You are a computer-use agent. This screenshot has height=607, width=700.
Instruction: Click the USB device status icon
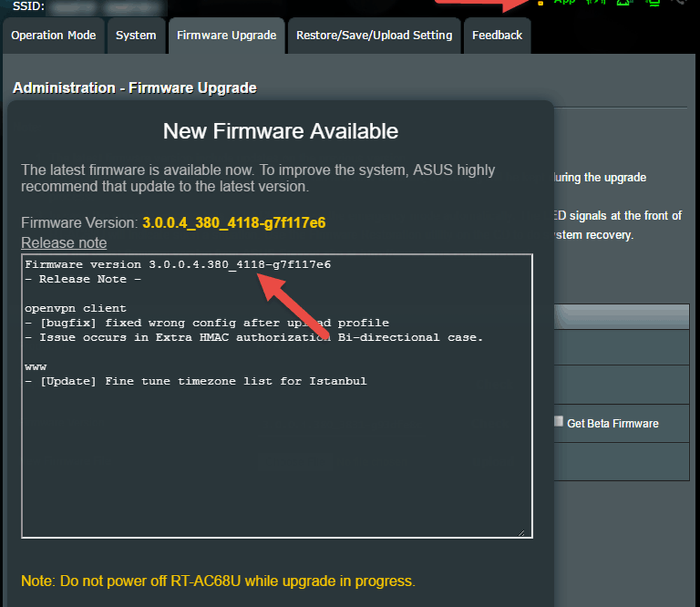pos(652,2)
